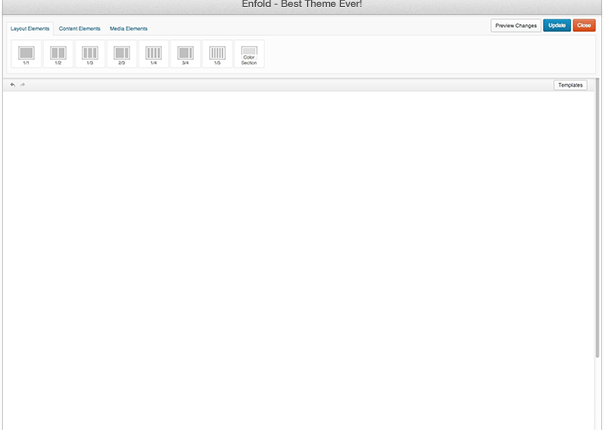Click the redo arrow icon
This screenshot has height=430, width=604.
coord(23,85)
